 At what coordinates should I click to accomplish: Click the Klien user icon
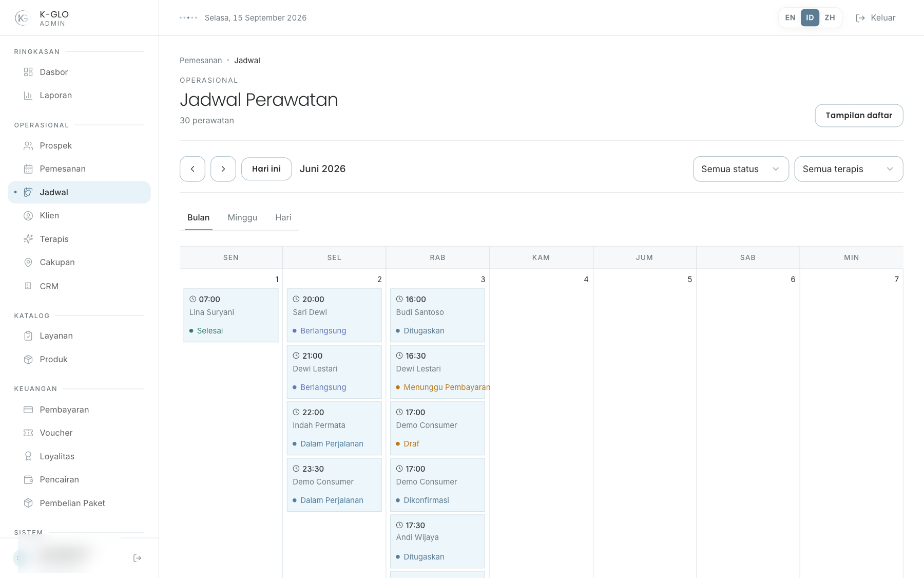coord(28,216)
